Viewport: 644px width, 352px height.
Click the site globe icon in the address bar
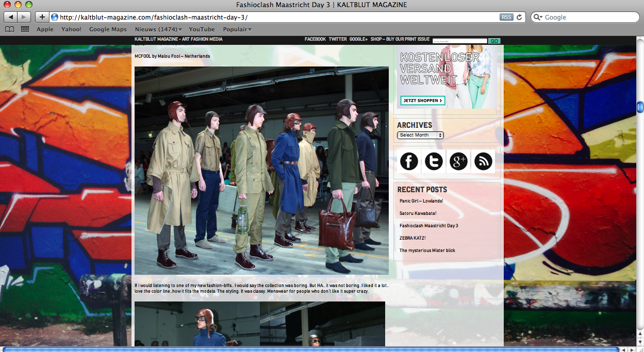(x=55, y=17)
